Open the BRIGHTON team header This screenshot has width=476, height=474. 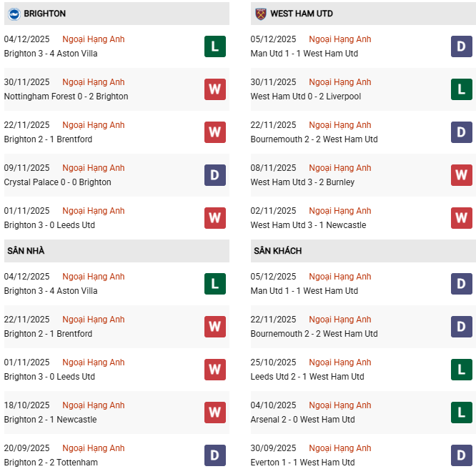(44, 14)
